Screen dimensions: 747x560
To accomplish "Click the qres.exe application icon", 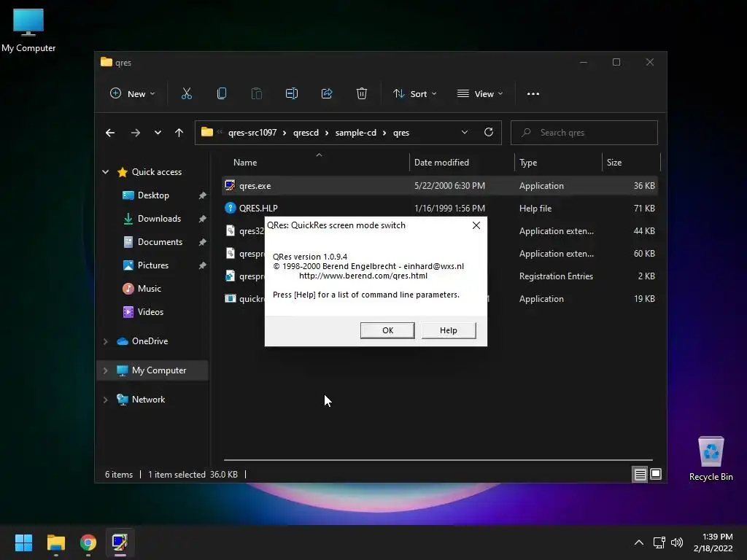I will click(230, 185).
